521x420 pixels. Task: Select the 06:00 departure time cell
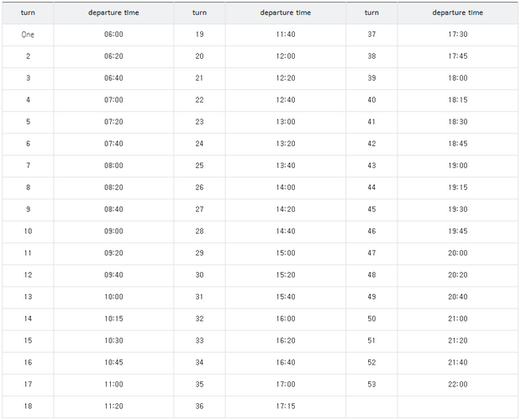[x=113, y=34]
